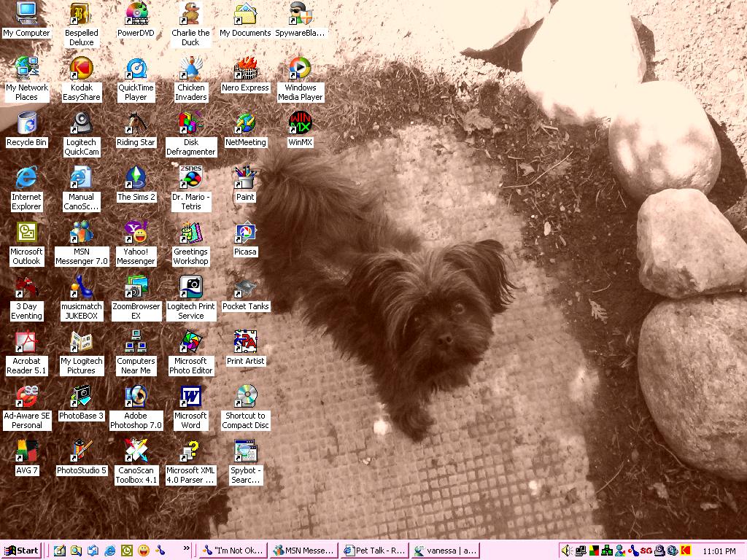Open the My Computer desktop icon
The image size is (747, 560).
click(26, 20)
